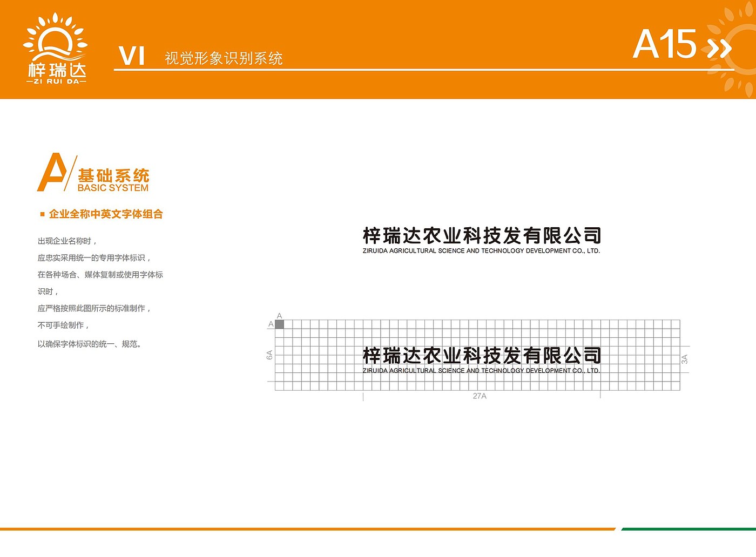Viewport: 756px width, 557px height.
Task: Click the large orange slanted A letter mark
Action: tap(52, 172)
